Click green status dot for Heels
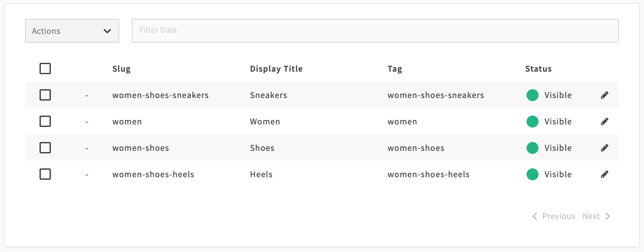The image size is (644, 252). point(532,174)
